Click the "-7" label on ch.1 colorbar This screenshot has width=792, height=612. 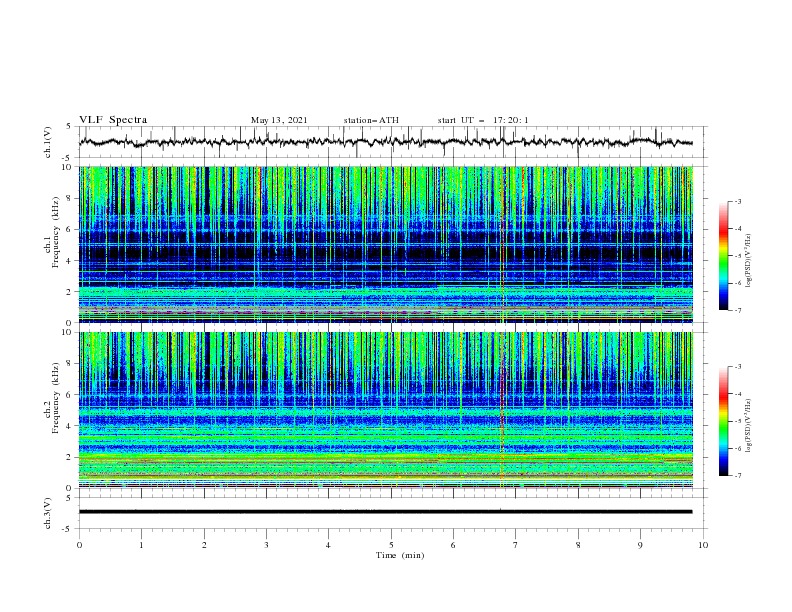tap(738, 310)
